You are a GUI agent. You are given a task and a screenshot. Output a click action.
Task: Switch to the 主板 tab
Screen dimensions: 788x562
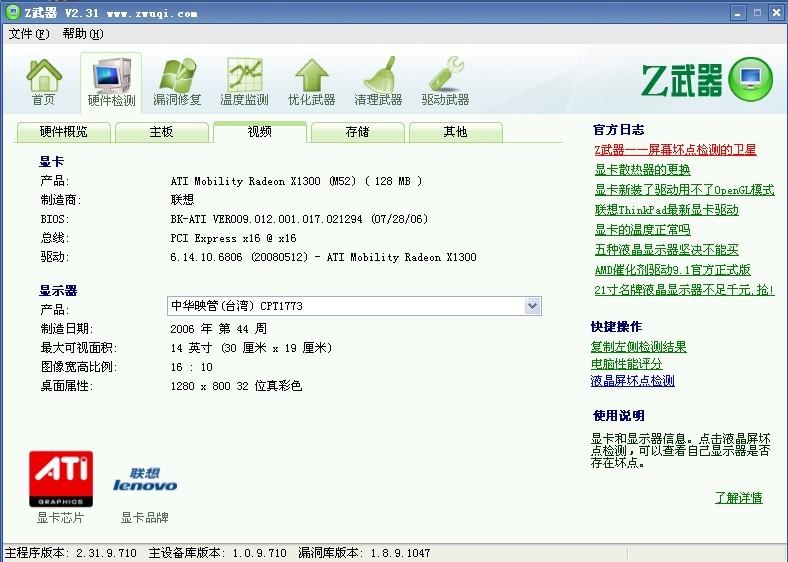(161, 132)
